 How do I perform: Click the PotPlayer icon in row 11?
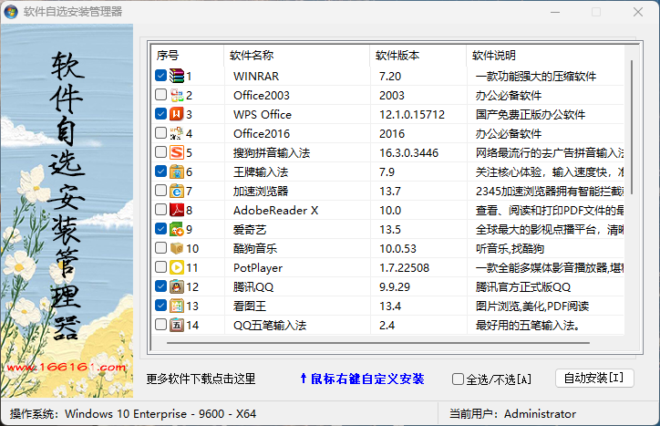(x=177, y=268)
